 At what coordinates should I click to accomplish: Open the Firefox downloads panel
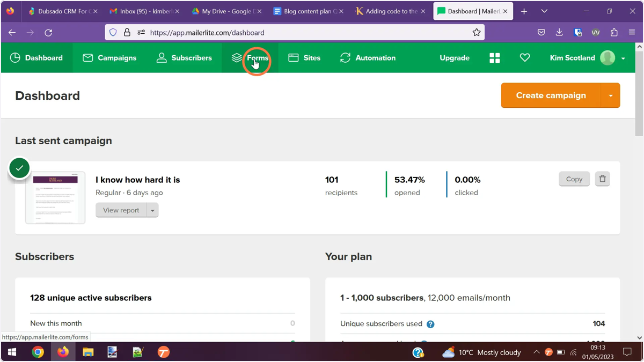pyautogui.click(x=559, y=33)
